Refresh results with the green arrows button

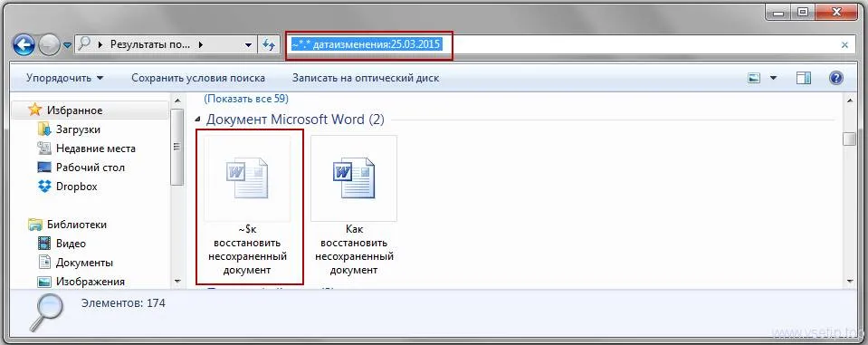[x=269, y=45]
